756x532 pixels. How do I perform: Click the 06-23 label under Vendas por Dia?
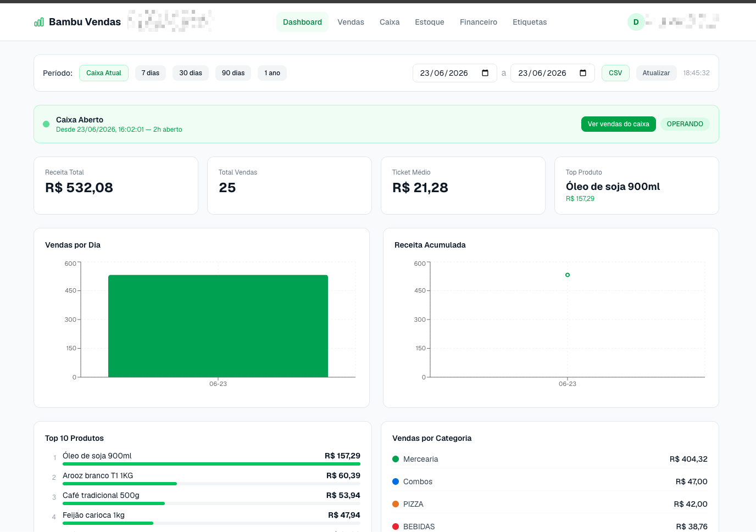[x=218, y=384]
